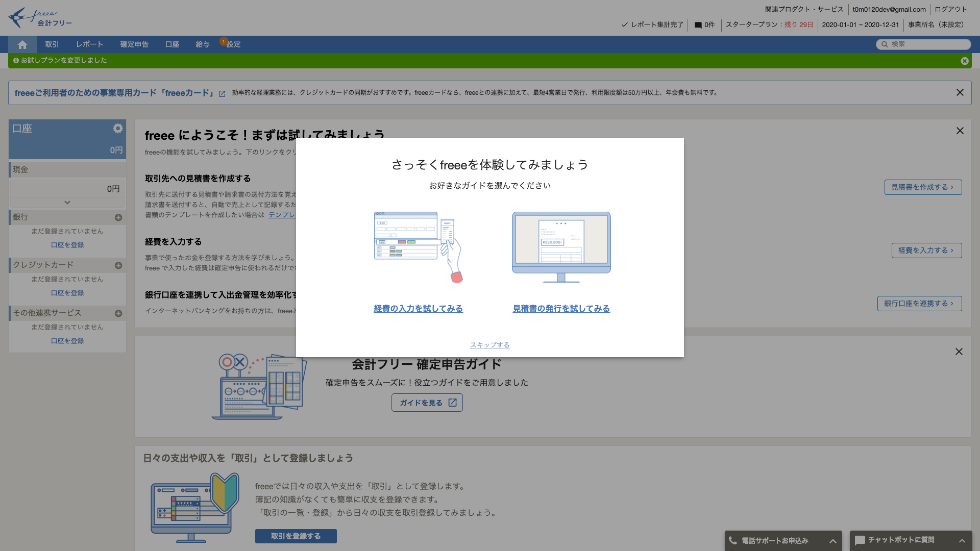Viewport: 980px width, 551px height.
Task: Open 関連プロダクト・サービス link
Action: click(804, 9)
